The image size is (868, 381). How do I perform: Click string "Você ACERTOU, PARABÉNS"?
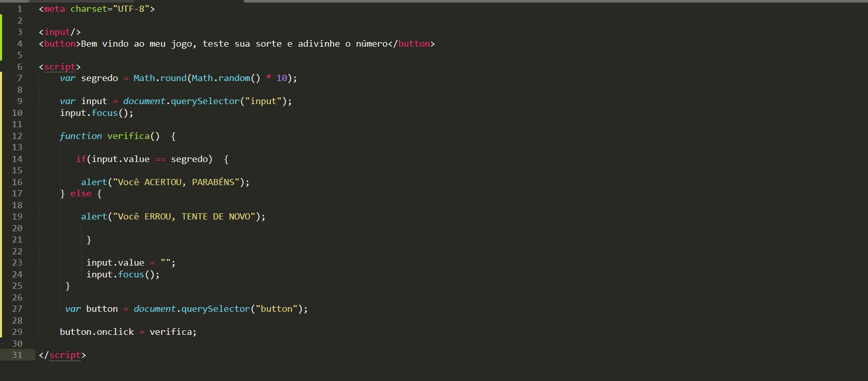point(176,182)
